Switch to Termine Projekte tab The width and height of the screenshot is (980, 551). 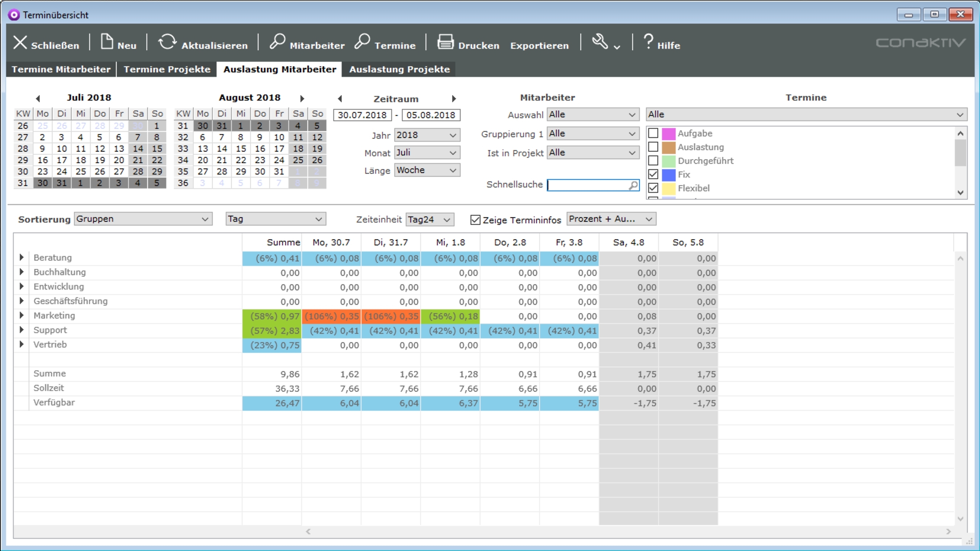[167, 69]
